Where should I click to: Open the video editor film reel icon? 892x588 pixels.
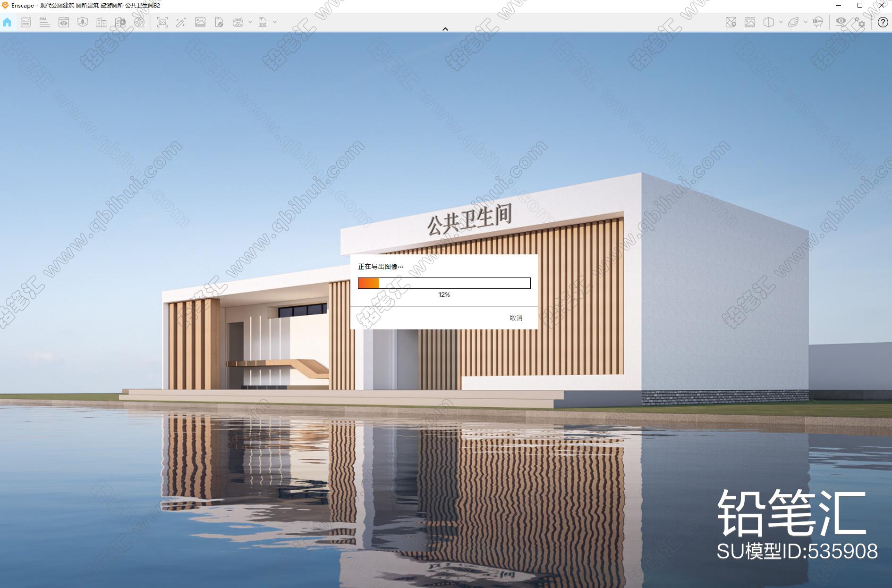(x=139, y=22)
